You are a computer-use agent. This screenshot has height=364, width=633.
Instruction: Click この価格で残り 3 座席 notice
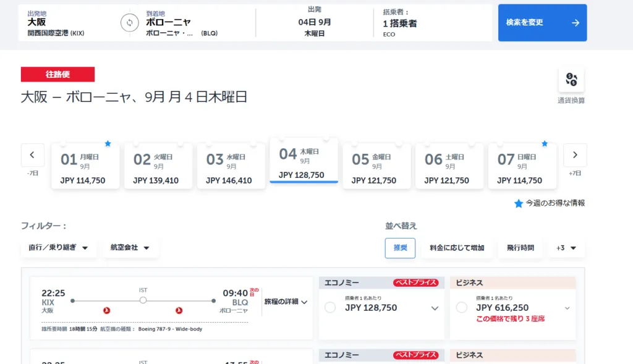click(510, 319)
